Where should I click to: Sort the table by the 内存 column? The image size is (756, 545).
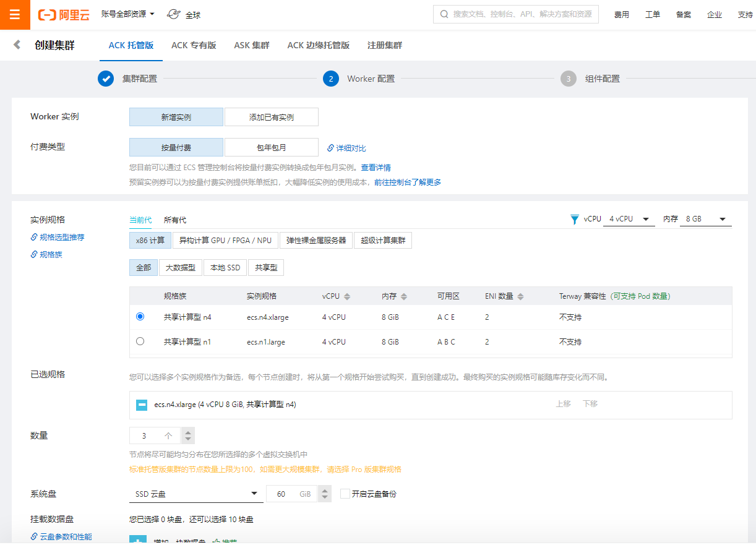click(404, 296)
